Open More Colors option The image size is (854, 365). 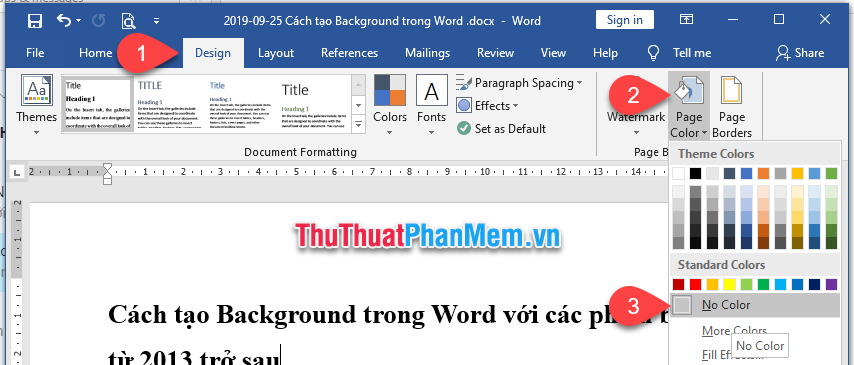click(x=734, y=331)
